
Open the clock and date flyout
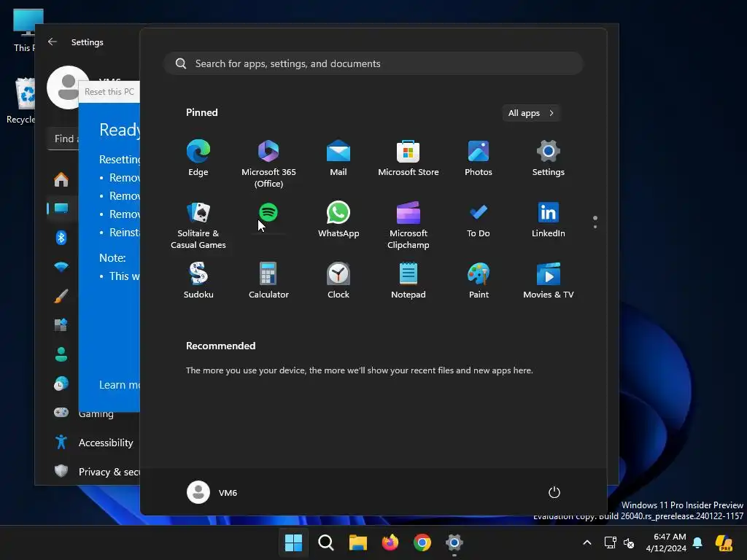click(666, 542)
